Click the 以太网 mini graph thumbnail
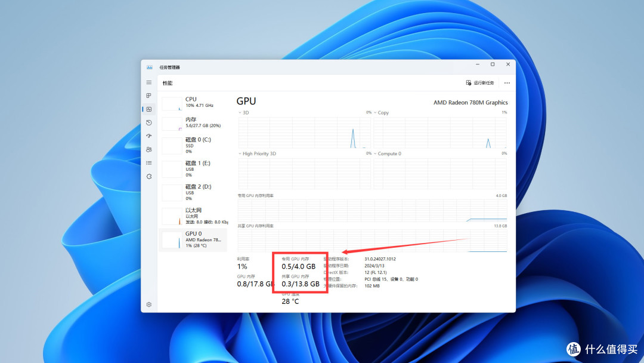Screen dimensions: 644x363 [172, 216]
